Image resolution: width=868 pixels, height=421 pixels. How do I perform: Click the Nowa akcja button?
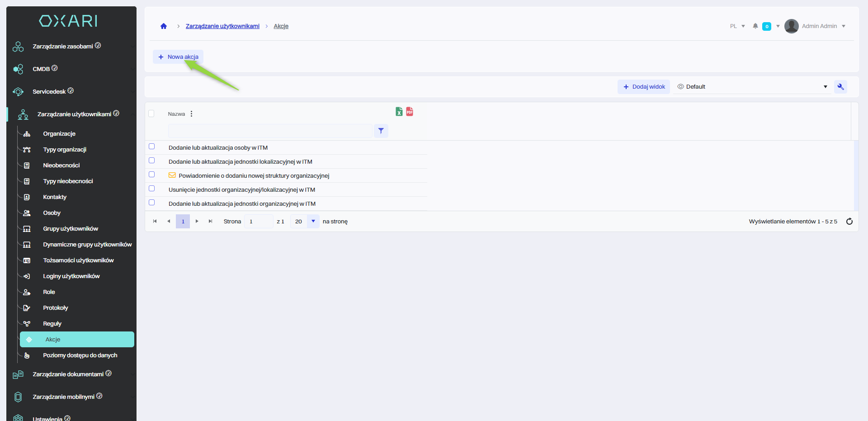(x=178, y=57)
